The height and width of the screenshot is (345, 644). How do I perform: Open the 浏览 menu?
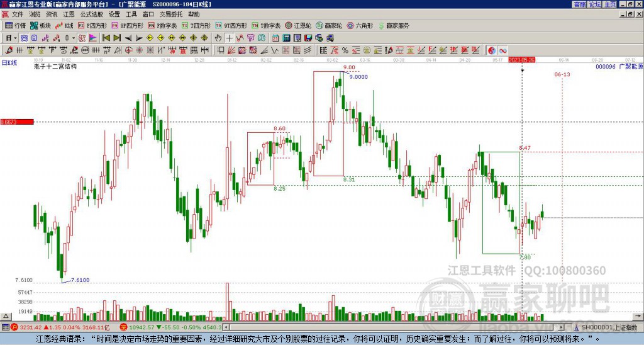(35, 14)
